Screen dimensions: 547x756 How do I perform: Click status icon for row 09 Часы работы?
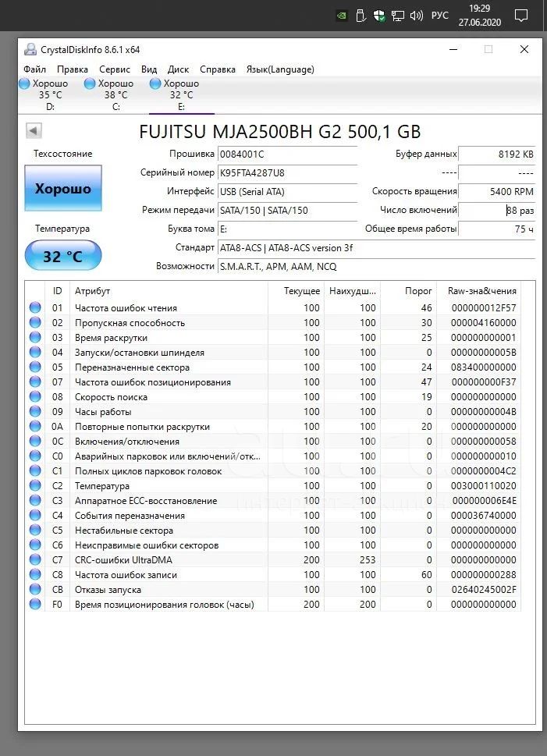click(35, 411)
